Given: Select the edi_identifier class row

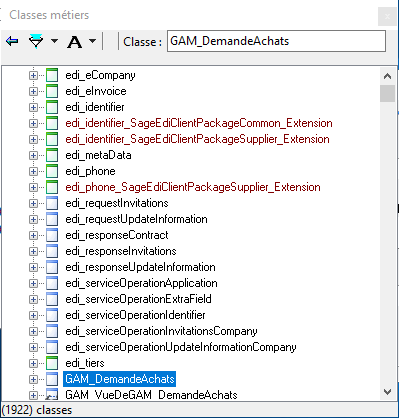Looking at the screenshot, I should [95, 107].
